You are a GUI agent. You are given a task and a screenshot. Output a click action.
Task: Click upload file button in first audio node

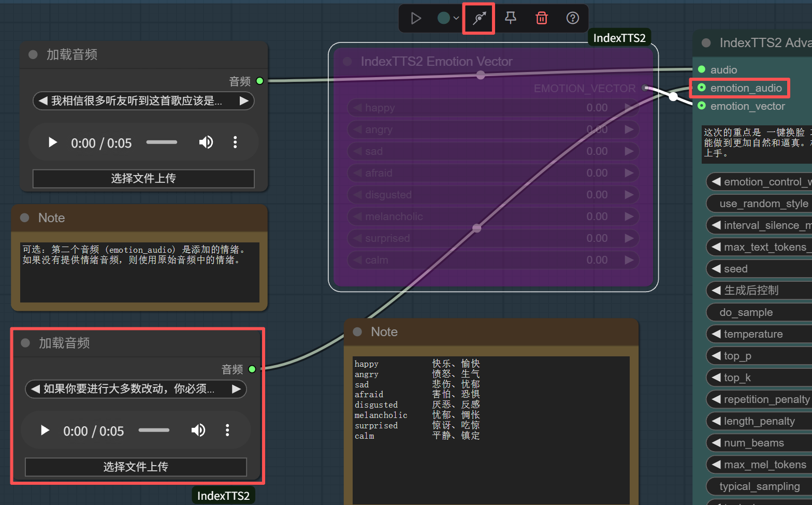(143, 179)
